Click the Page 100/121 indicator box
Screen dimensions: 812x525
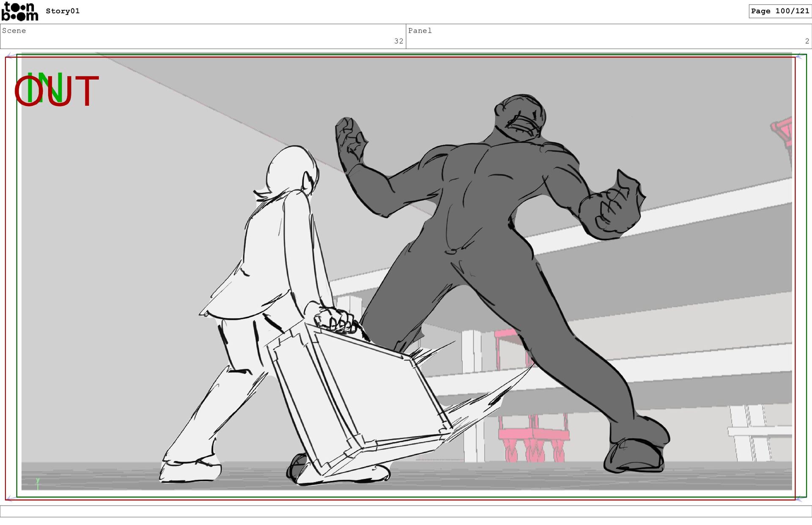(779, 11)
